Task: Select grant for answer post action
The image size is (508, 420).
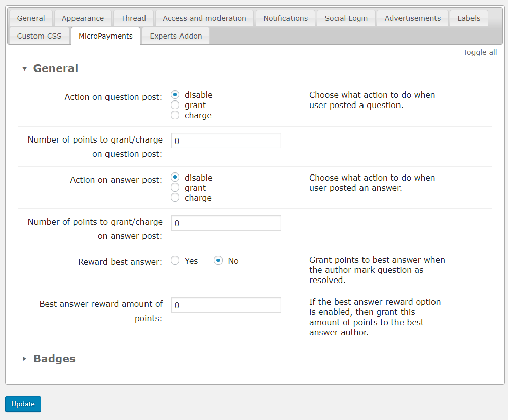Action: click(175, 188)
